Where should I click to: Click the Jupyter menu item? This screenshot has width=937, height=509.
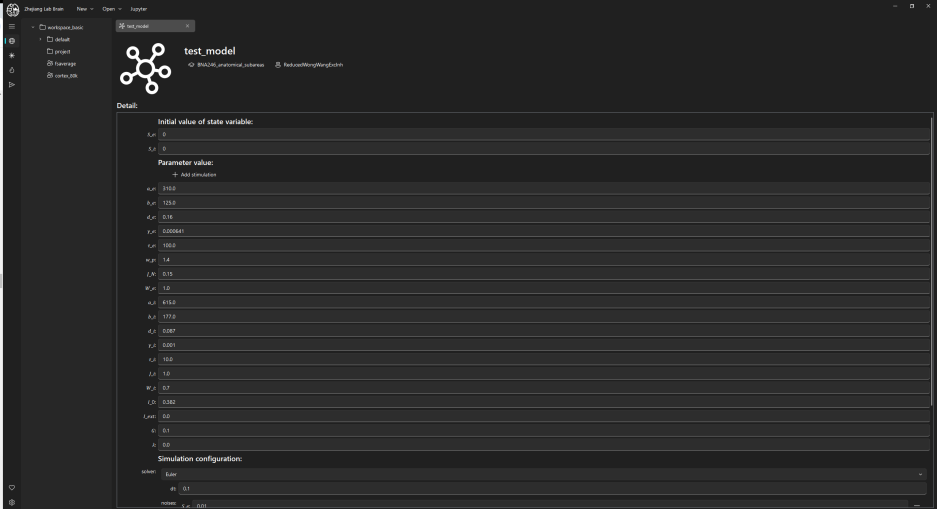click(139, 9)
